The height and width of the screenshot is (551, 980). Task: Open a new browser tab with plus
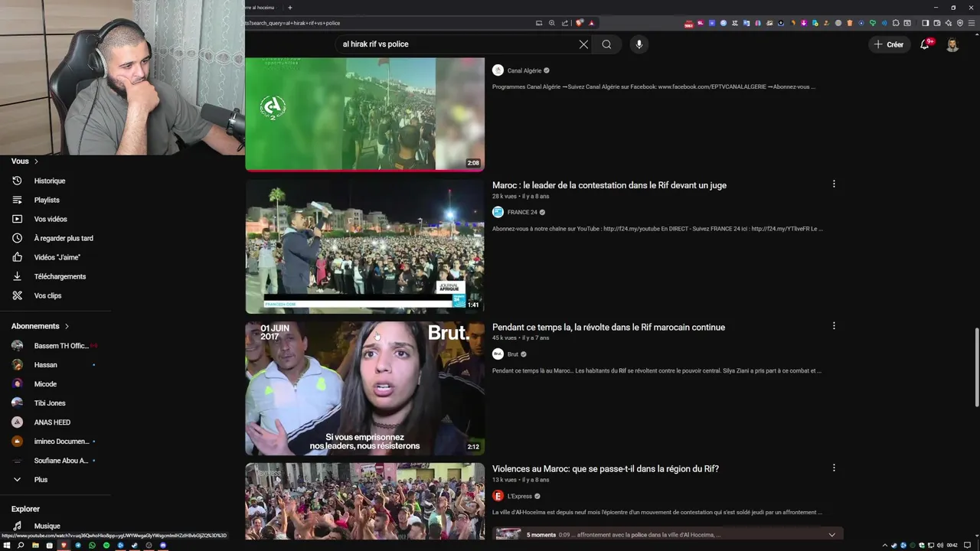289,8
